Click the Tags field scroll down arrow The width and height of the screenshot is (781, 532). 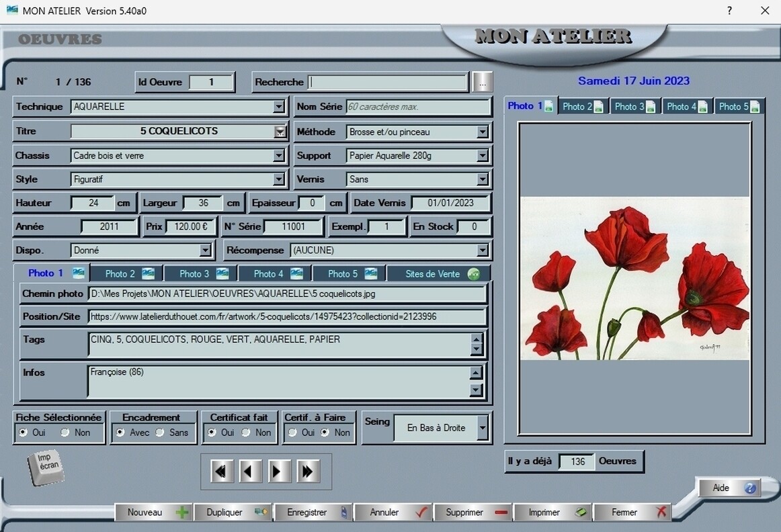tap(477, 349)
